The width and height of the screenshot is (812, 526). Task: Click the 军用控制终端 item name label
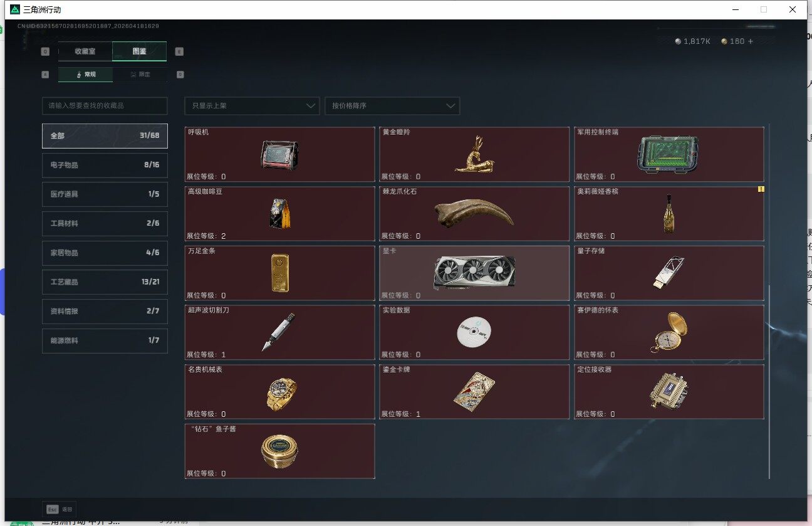(598, 132)
